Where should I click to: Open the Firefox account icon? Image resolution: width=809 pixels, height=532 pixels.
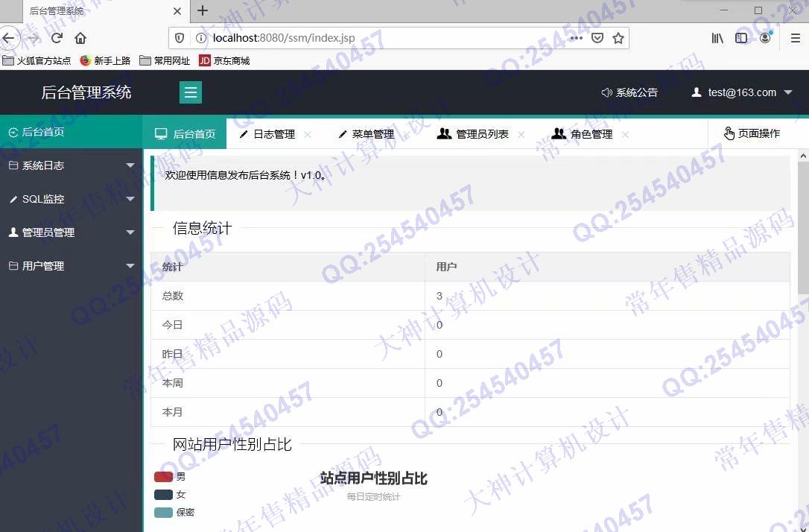click(766, 37)
